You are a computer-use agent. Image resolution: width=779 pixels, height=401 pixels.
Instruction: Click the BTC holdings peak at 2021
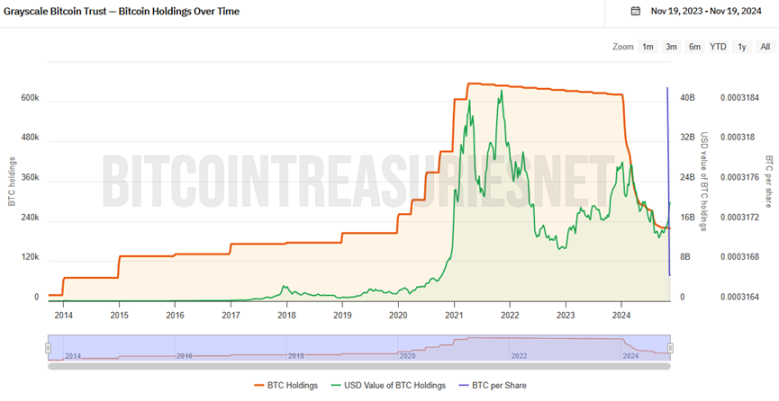click(468, 84)
